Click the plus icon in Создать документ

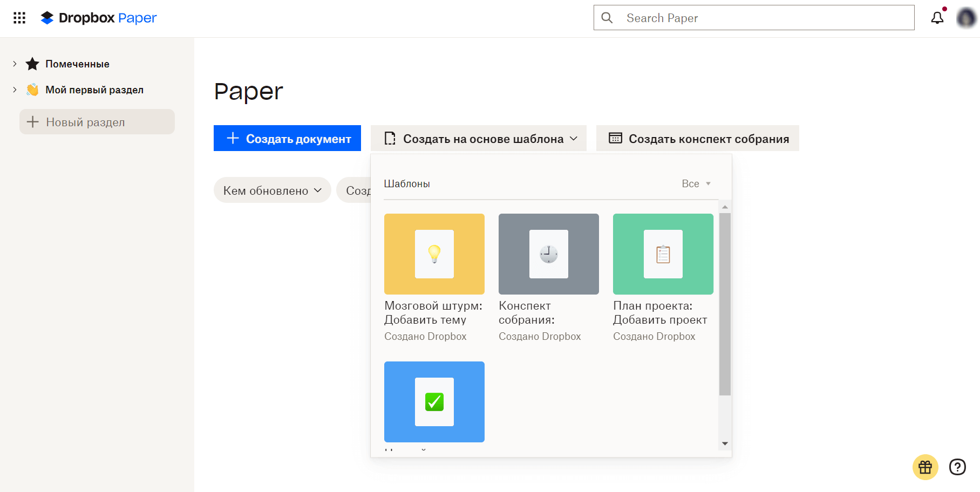[233, 138]
